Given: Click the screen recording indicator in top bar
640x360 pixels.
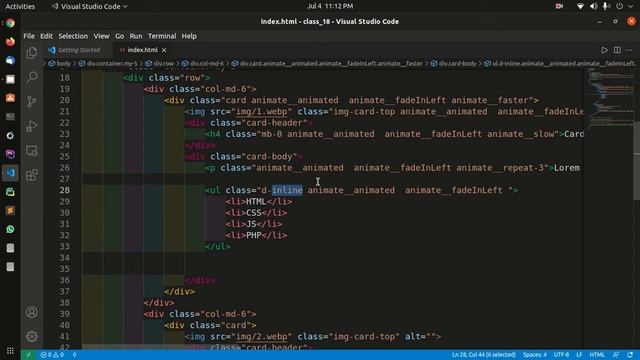Looking at the screenshot, I should (x=559, y=6).
